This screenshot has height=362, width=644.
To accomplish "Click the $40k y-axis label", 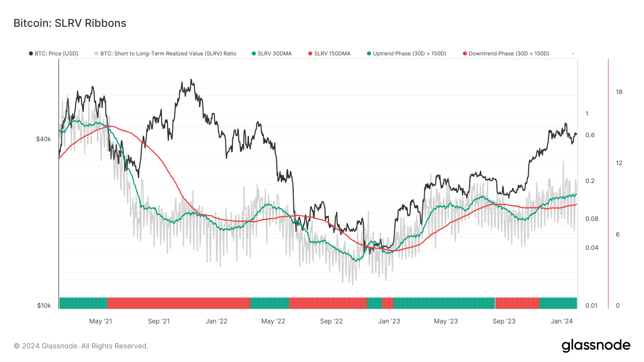I will pyautogui.click(x=44, y=139).
